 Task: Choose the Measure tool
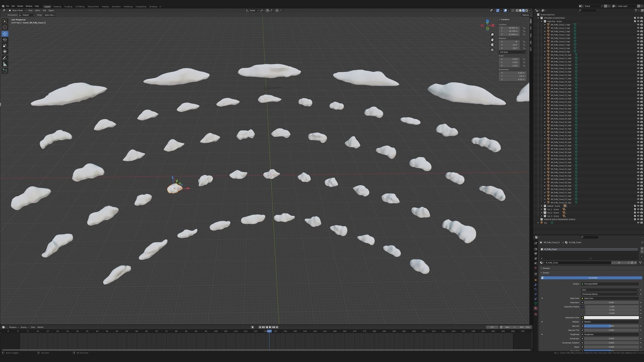tap(5, 64)
